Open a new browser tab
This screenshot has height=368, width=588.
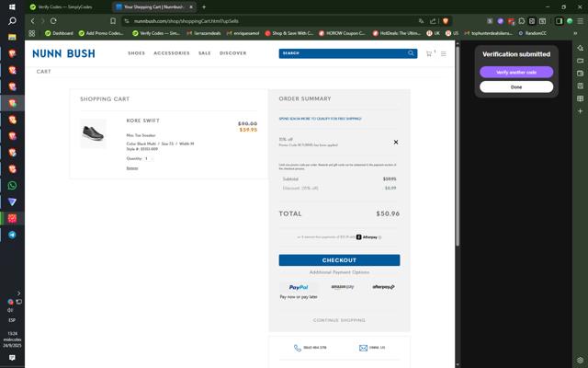point(204,6)
